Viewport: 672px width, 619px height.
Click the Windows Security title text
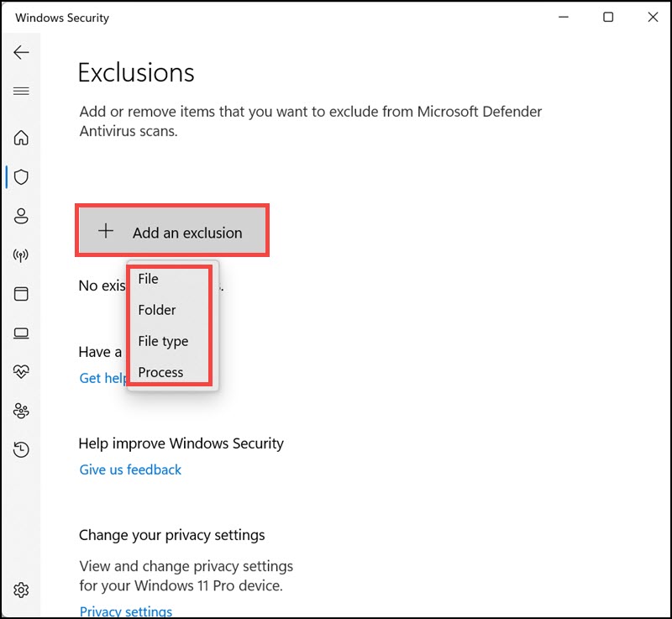click(62, 18)
